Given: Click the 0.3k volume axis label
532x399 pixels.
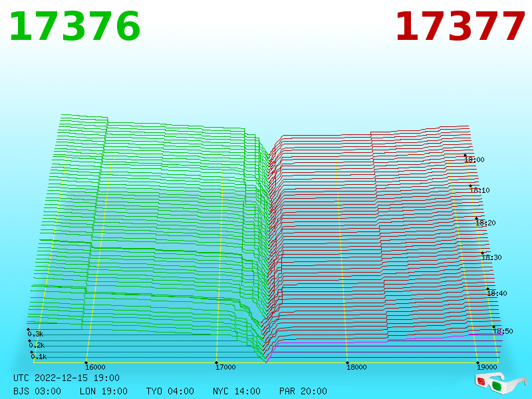Looking at the screenshot, I should click(36, 334).
